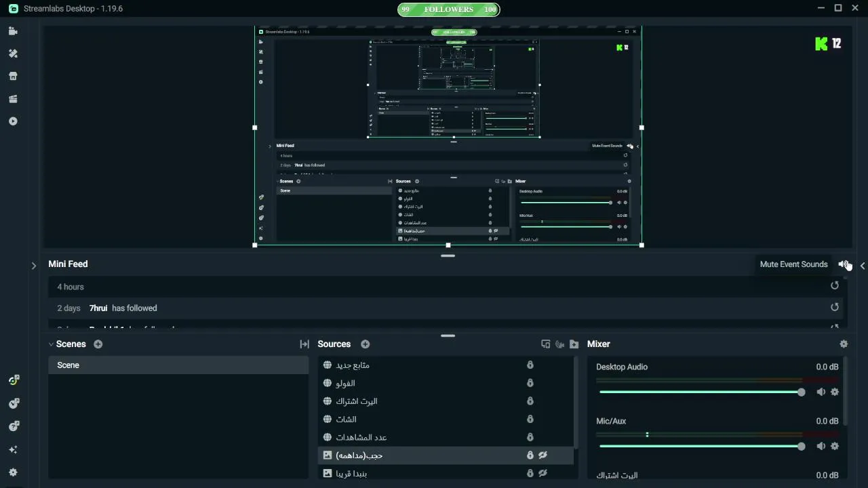This screenshot has height=488, width=868.
Task: Mute Desktop Audio in the mixer
Action: pos(821,392)
